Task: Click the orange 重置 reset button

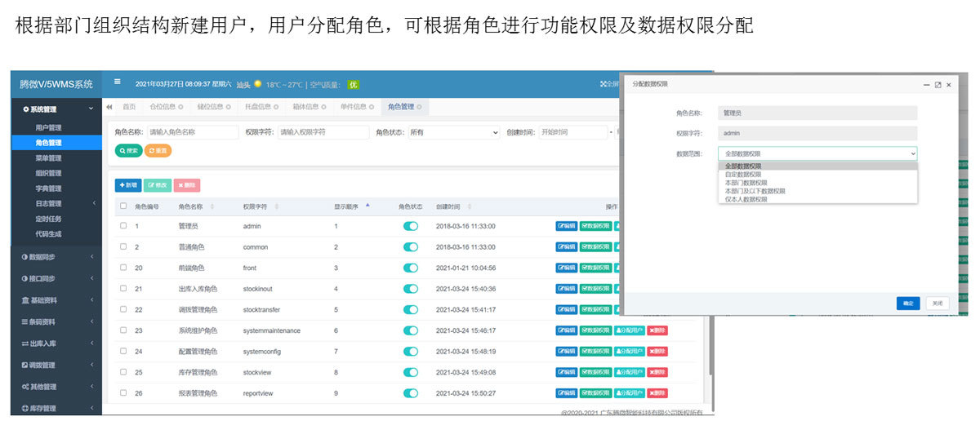Action: pos(158,151)
